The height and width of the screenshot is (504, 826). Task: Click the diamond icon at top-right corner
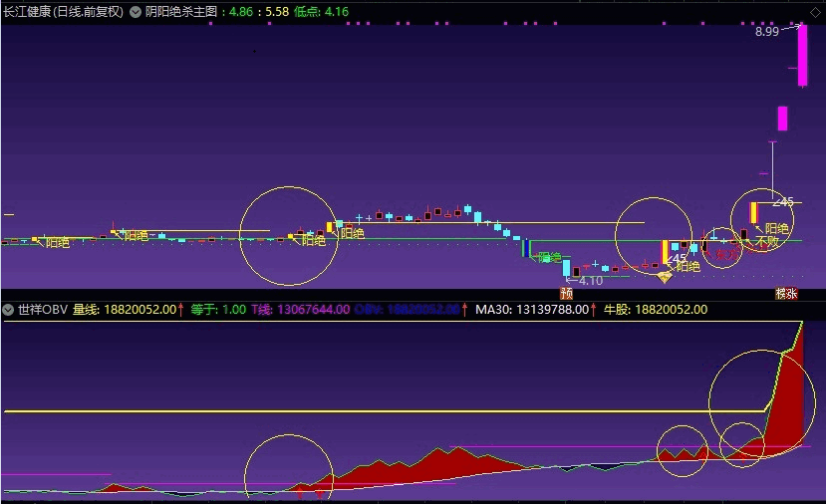[x=815, y=12]
